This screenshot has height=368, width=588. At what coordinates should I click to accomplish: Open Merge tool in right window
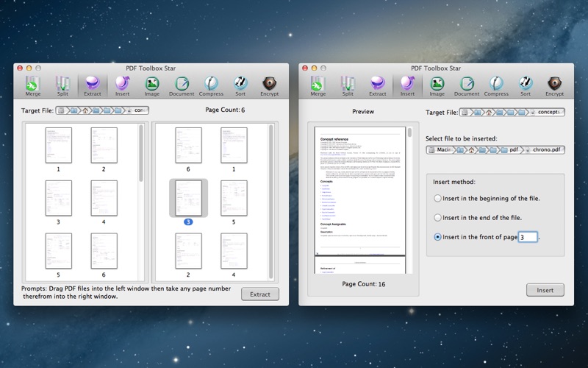[x=318, y=86]
